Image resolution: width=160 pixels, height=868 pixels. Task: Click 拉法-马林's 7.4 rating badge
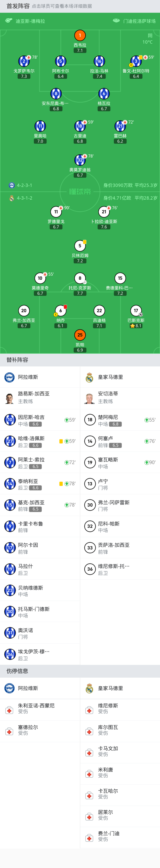pos(99,76)
